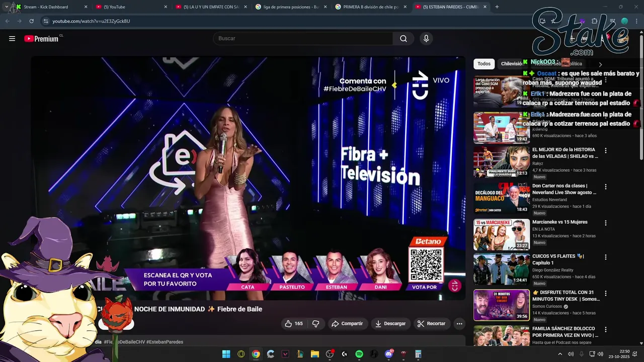
Task: Open DISFRUTE TOTAL 31 Minutos title
Action: pos(566,296)
